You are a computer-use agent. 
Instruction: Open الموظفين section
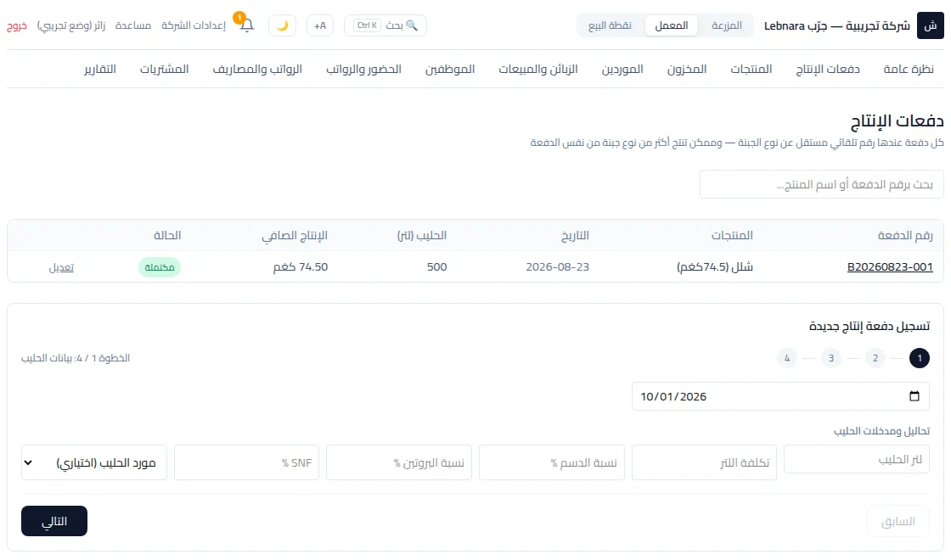click(449, 69)
